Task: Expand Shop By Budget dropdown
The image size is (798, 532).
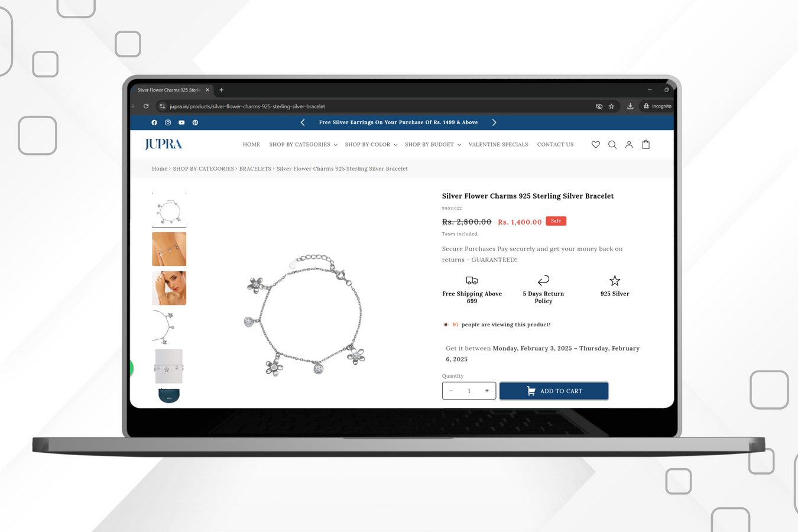Action: click(432, 145)
